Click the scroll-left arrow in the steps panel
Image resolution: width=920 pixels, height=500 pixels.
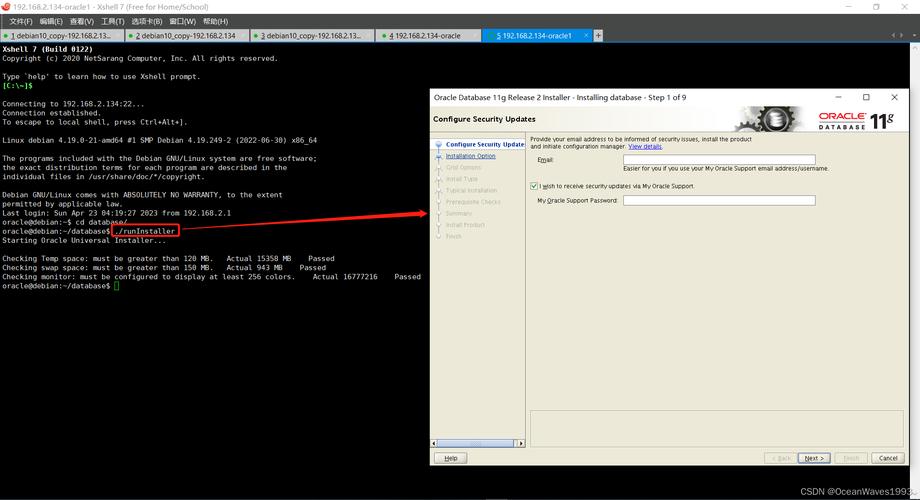(435, 441)
